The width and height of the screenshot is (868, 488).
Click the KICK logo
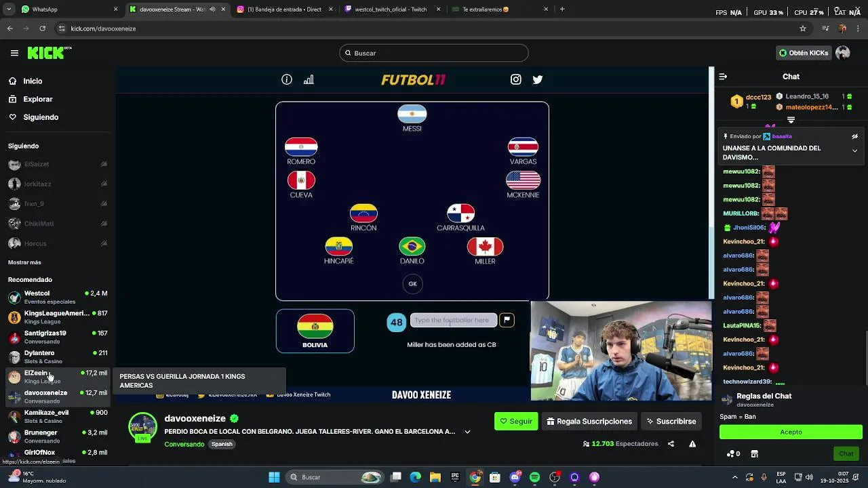[50, 53]
